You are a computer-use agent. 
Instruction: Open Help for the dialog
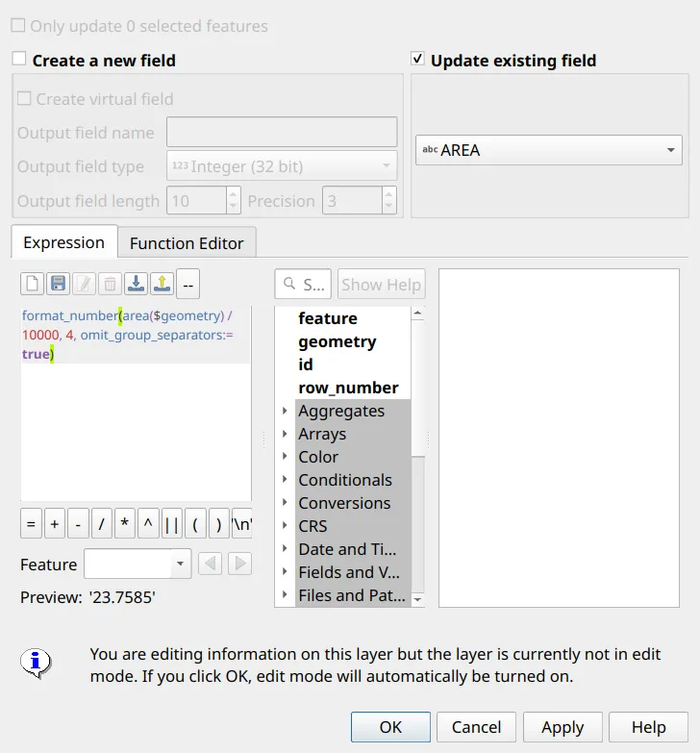point(649,727)
